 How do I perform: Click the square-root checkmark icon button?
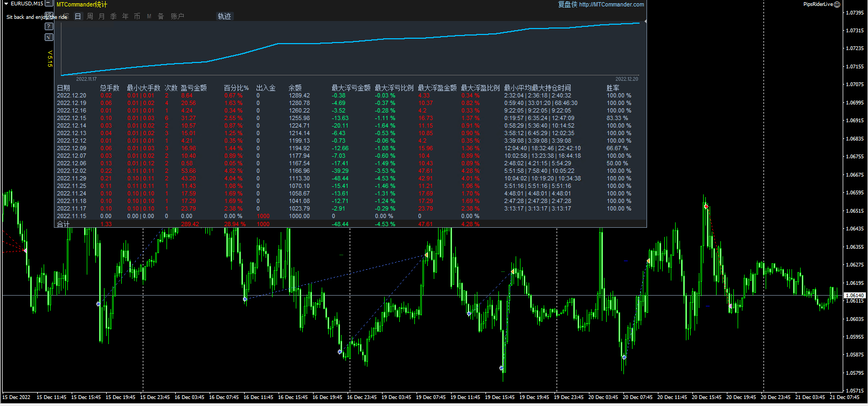point(49,37)
